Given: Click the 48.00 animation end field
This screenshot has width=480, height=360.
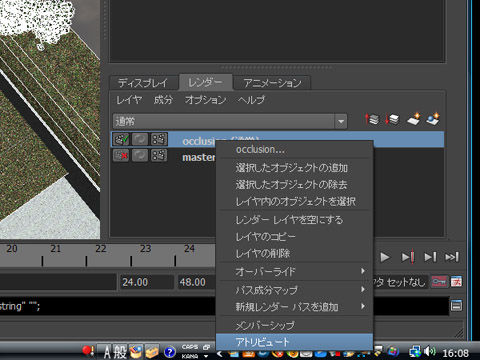Looking at the screenshot, I should click(x=197, y=282).
